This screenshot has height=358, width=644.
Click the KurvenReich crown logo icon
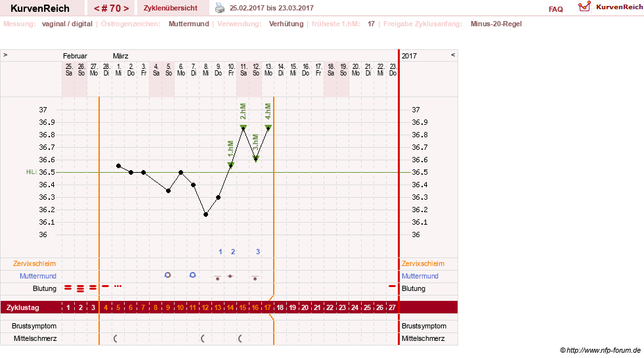click(584, 6)
